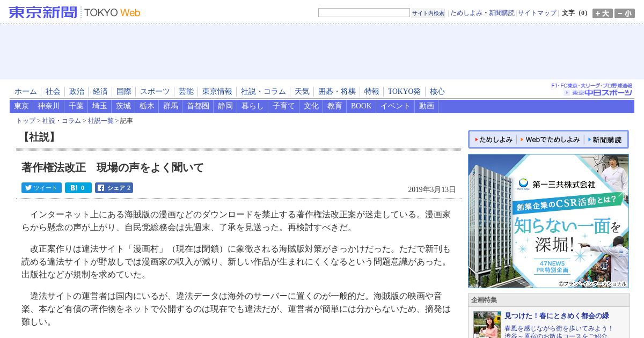The width and height of the screenshot is (644, 338).
Task: Open the 天気 section
Action: pyautogui.click(x=302, y=92)
